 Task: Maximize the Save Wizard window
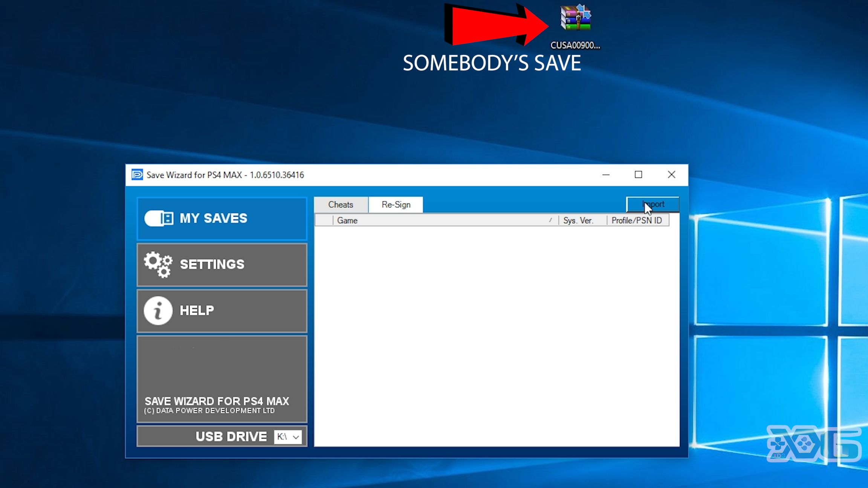[x=638, y=175]
